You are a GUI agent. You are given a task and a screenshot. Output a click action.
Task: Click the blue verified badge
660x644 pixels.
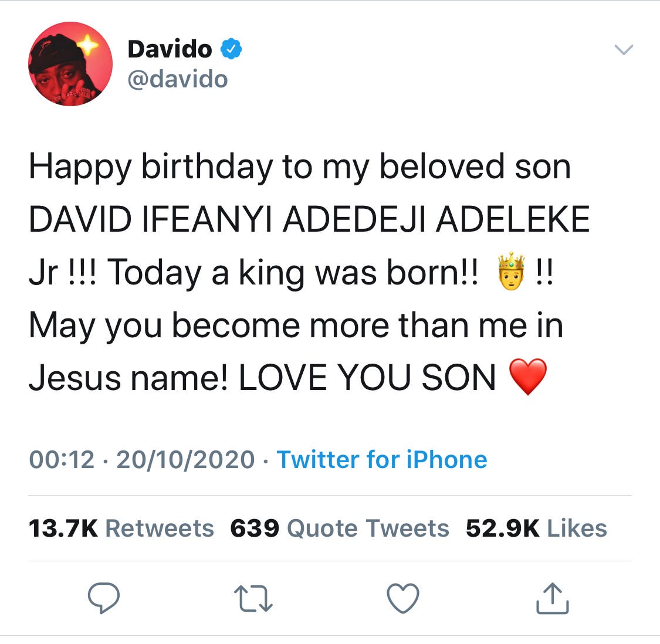[231, 49]
